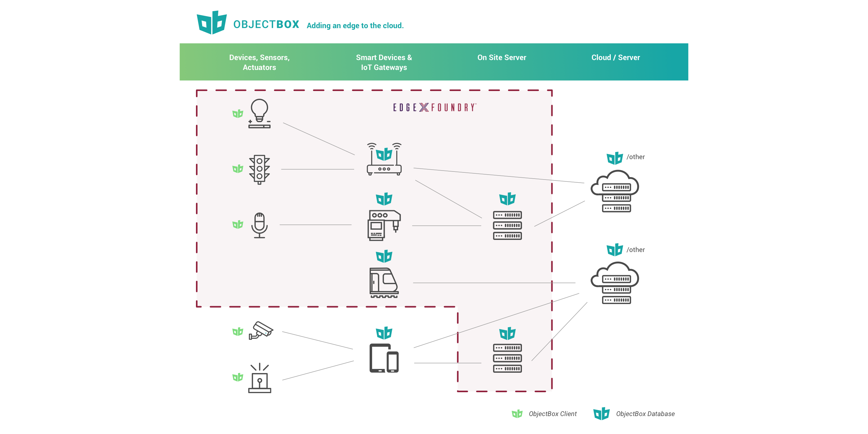Click the EdgeX Foundry logo
This screenshot has height=434, width=868.
tap(435, 107)
